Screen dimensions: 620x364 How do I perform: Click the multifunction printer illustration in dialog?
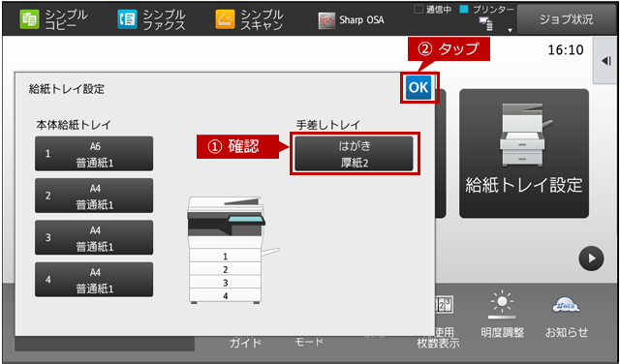pyautogui.click(x=232, y=250)
